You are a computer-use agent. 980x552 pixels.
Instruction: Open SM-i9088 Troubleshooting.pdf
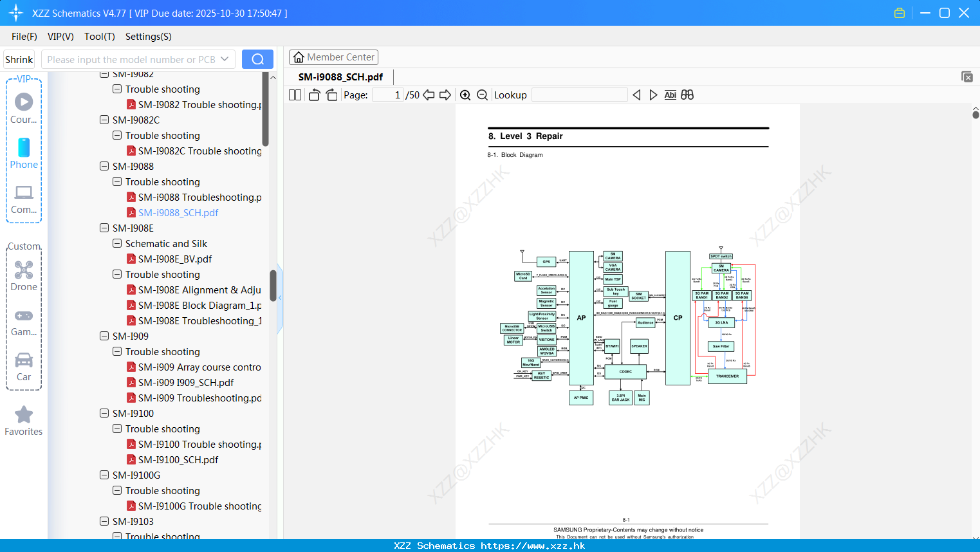click(x=194, y=197)
